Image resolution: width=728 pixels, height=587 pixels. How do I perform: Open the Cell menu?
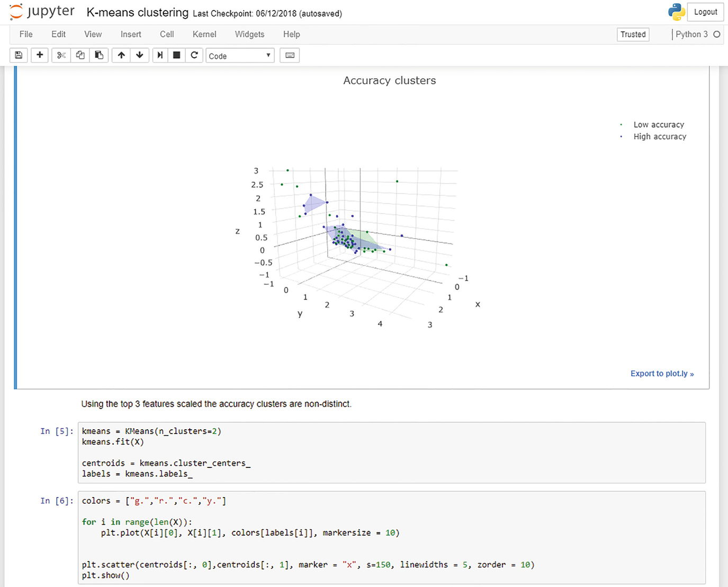point(167,34)
